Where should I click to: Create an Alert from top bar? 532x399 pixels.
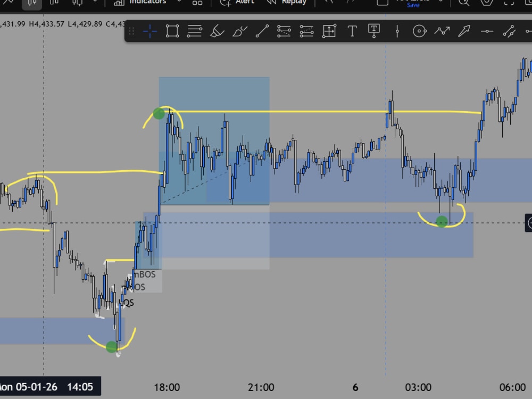coord(237,2)
